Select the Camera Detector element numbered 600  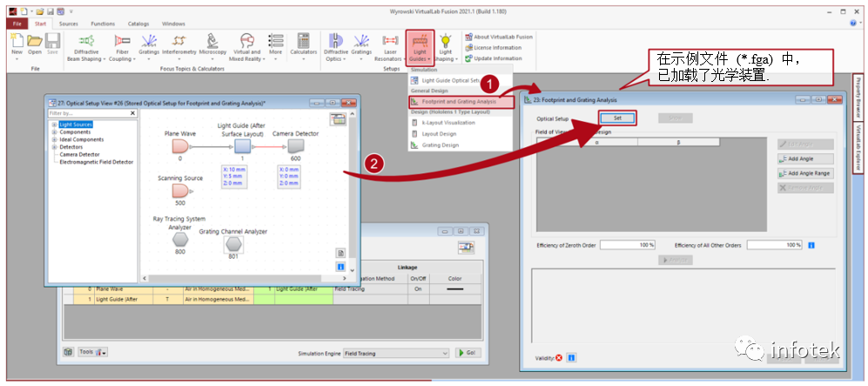pyautogui.click(x=296, y=146)
